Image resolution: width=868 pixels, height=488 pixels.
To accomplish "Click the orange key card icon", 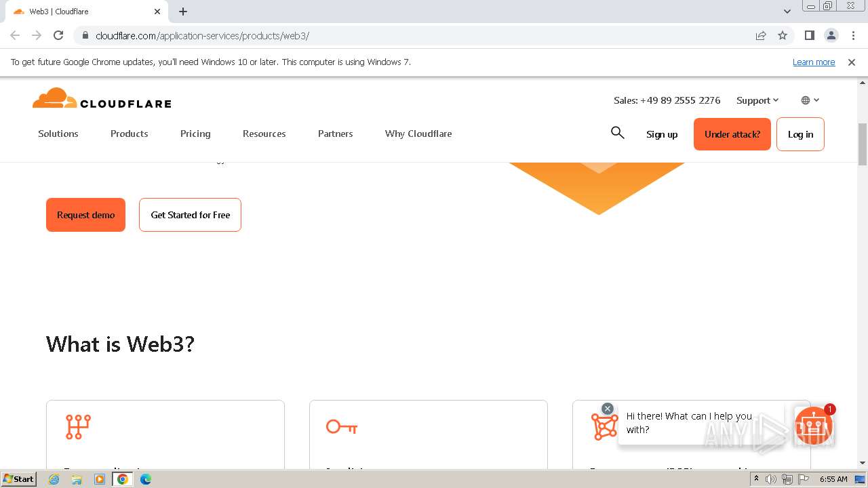I will pyautogui.click(x=342, y=427).
